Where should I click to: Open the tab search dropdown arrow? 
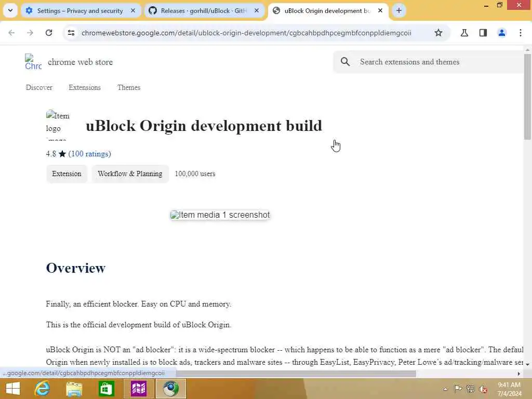tap(10, 10)
